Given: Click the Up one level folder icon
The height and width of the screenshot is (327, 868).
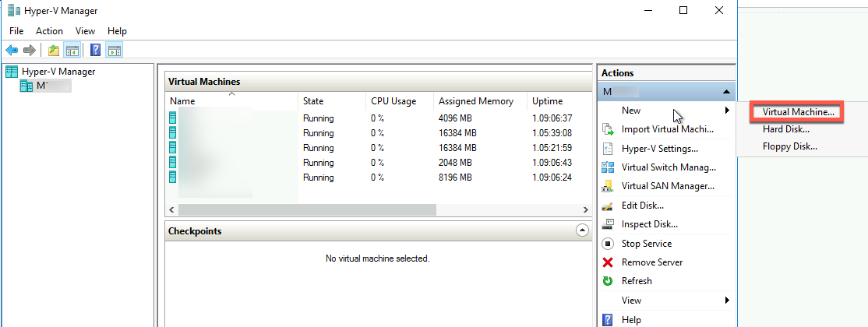Looking at the screenshot, I should [53, 51].
